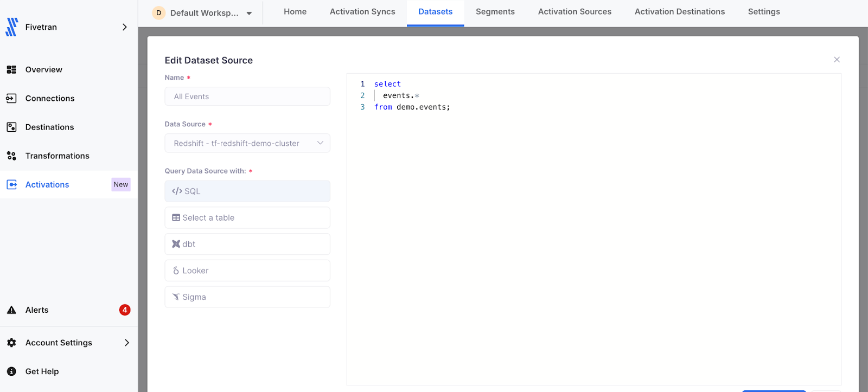Click the select keyword on line 1
This screenshot has width=868, height=392.
(x=387, y=84)
